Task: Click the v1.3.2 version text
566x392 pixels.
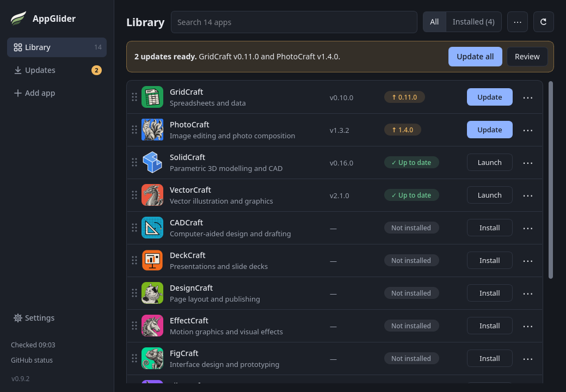Action: [339, 130]
